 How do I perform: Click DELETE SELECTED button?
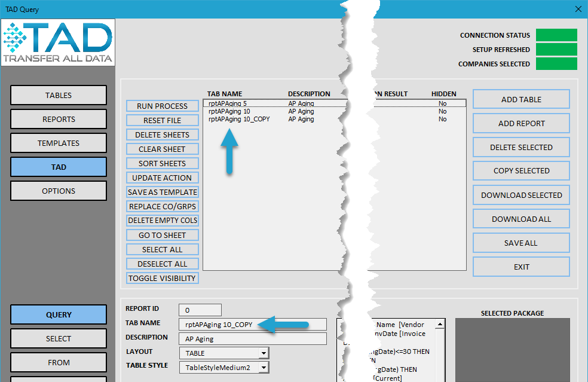pyautogui.click(x=521, y=147)
